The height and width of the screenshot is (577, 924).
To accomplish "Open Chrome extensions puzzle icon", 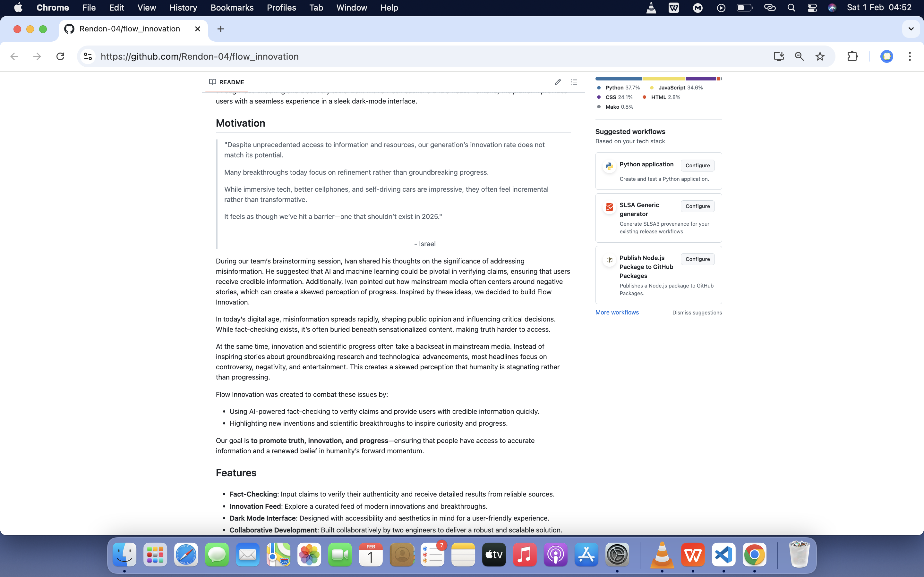I will click(852, 56).
